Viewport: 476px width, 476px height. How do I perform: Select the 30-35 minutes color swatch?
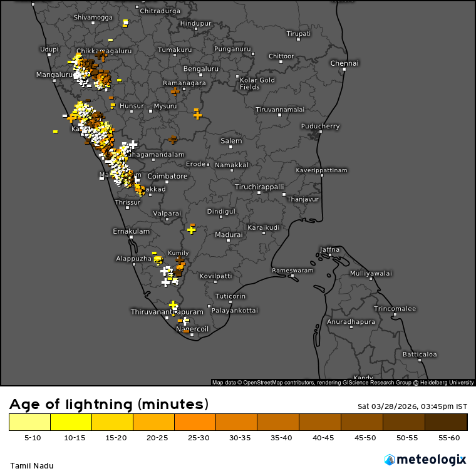coord(237,422)
